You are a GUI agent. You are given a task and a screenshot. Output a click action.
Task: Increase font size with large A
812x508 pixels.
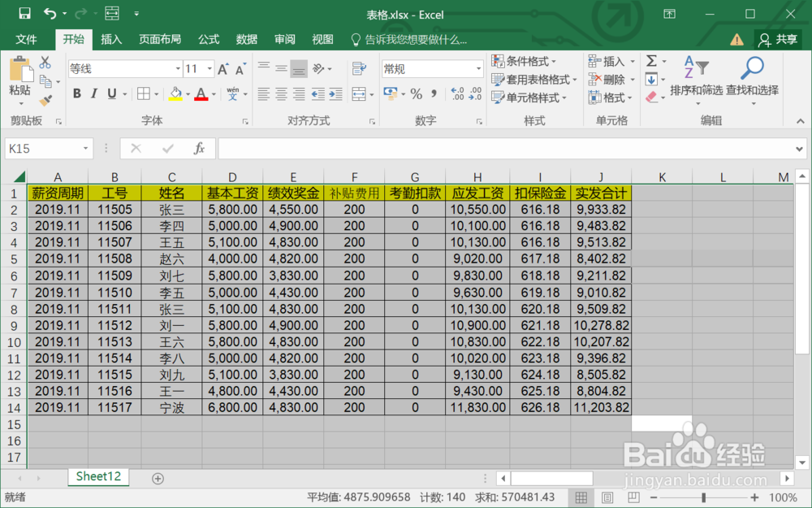[223, 69]
